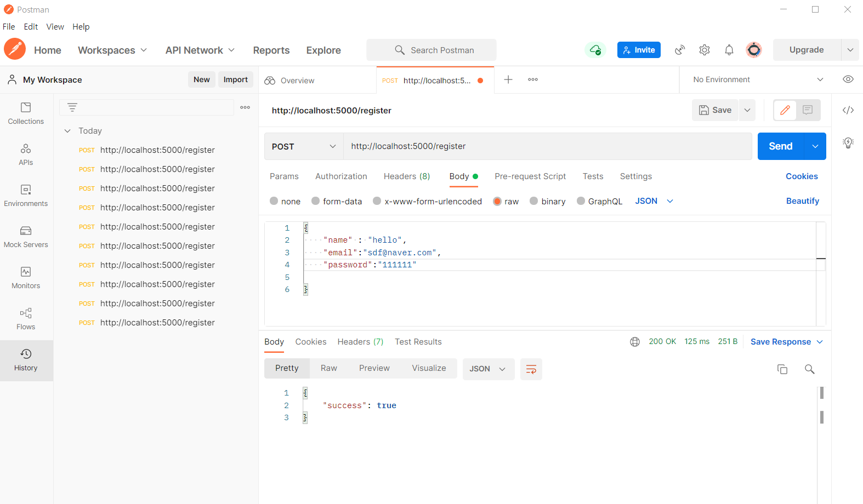The image size is (863, 504).
Task: Open the Edit menu
Action: pos(31,27)
